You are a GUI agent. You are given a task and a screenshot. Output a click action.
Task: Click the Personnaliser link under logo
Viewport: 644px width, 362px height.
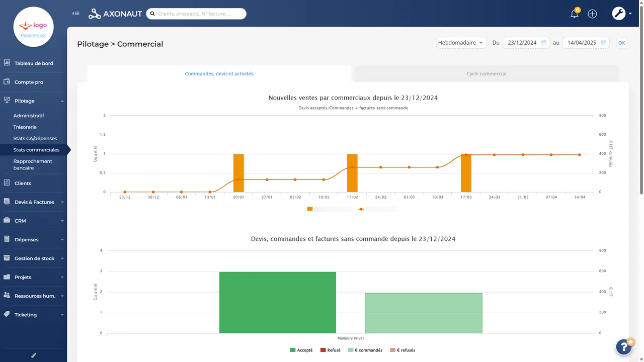(33, 35)
